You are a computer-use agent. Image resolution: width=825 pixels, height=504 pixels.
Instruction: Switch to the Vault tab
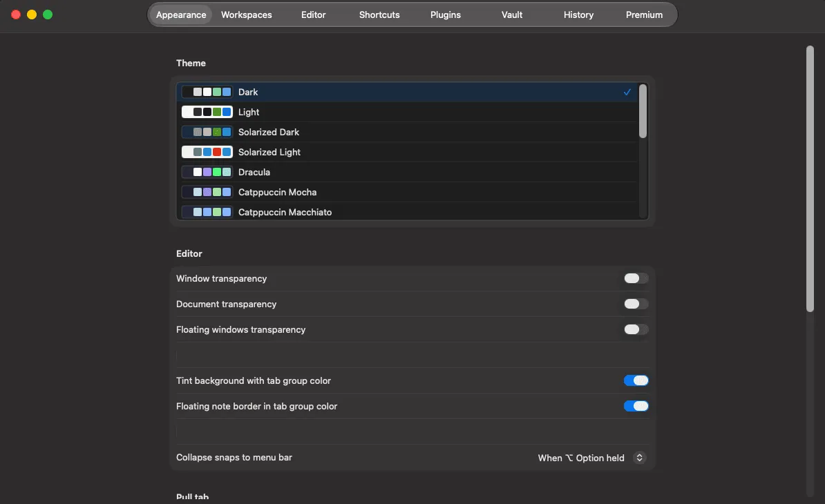pos(512,14)
